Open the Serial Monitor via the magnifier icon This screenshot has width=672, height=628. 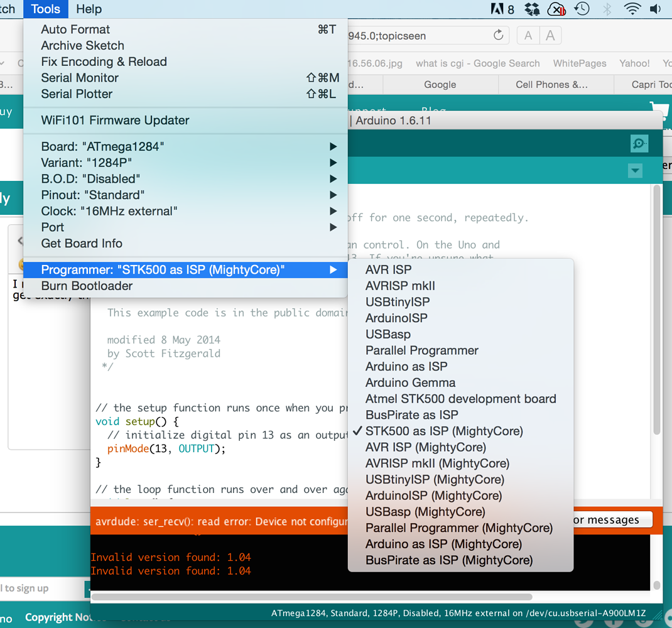pos(639,143)
